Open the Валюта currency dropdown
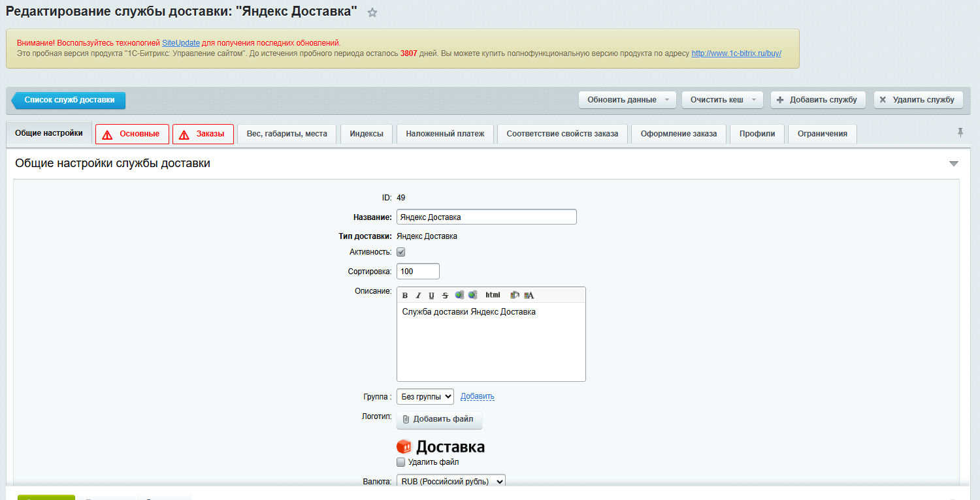The width and height of the screenshot is (980, 500). coord(451,482)
